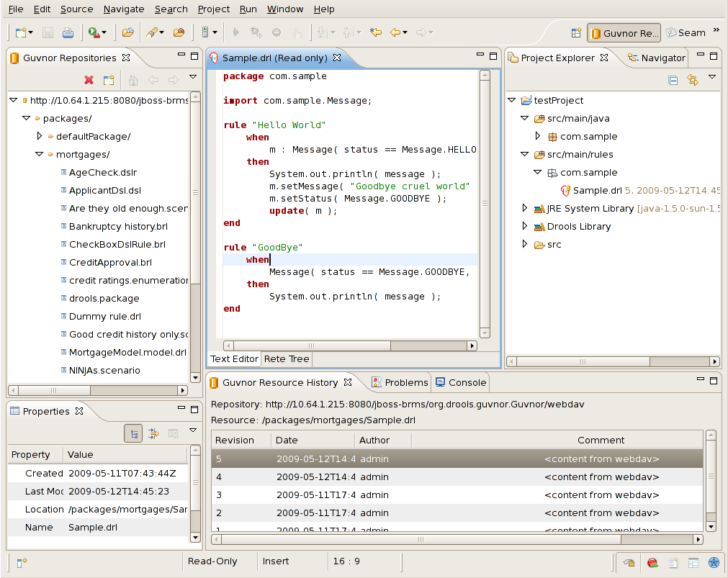
Task: Collapse the mortgages/ package folder
Action: click(40, 154)
